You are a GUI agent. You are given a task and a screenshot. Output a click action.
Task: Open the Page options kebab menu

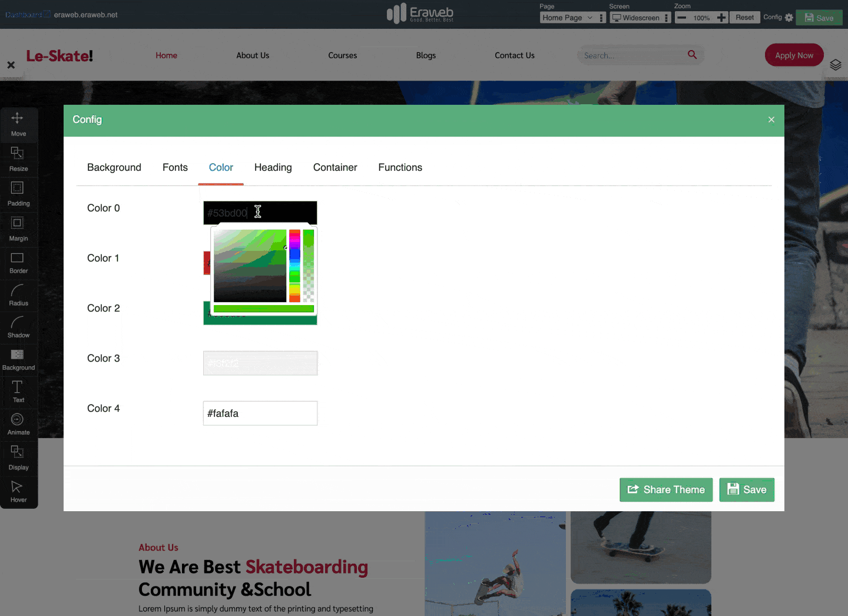click(x=601, y=18)
